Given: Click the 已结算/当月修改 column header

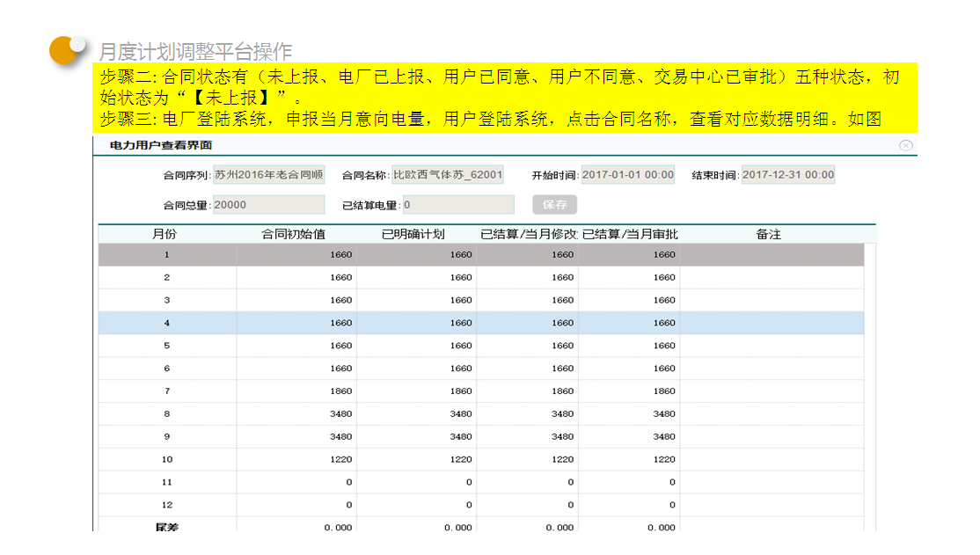Looking at the screenshot, I should point(528,234).
